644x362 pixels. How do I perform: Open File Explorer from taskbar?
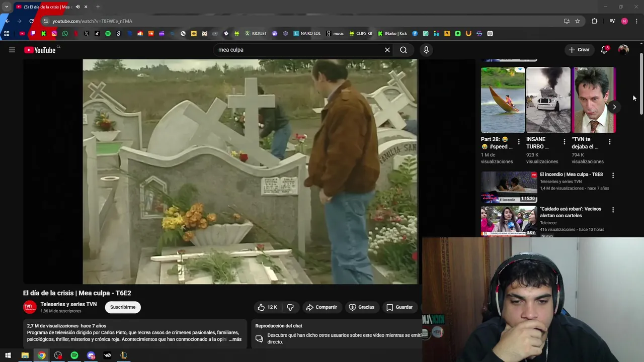click(25, 355)
